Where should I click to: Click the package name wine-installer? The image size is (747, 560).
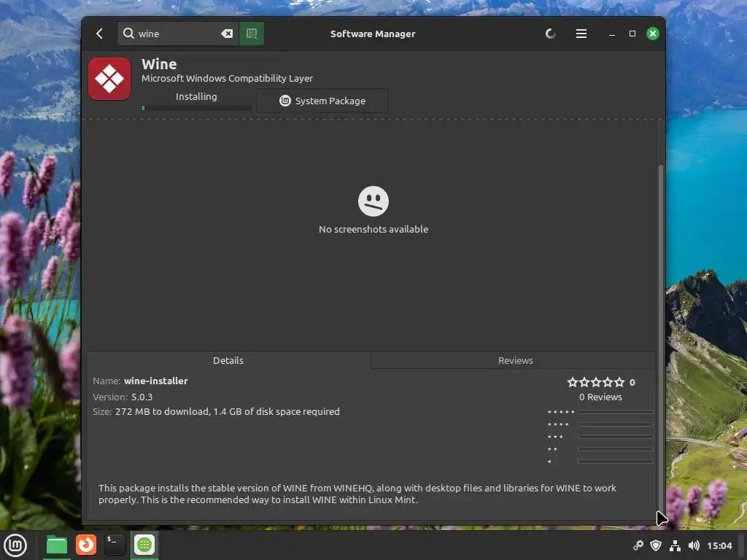[156, 381]
